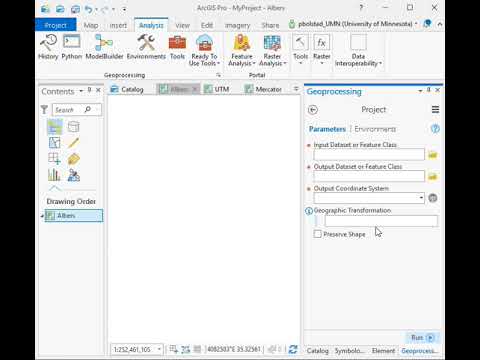Screen dimensions: 480x360
Task: Click the Geographic Transformation field
Action: pos(381,221)
